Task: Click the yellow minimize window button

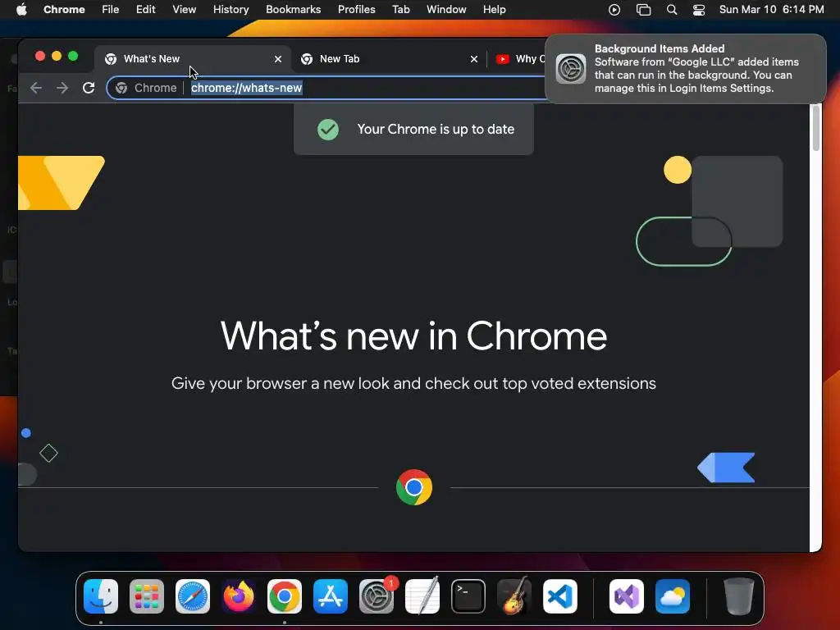Action: click(57, 57)
